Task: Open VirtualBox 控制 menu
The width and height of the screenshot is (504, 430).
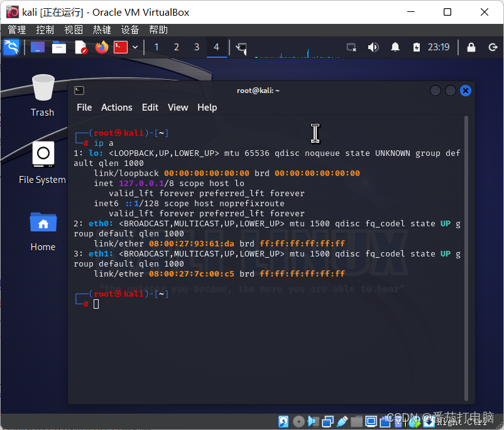Action: point(45,30)
